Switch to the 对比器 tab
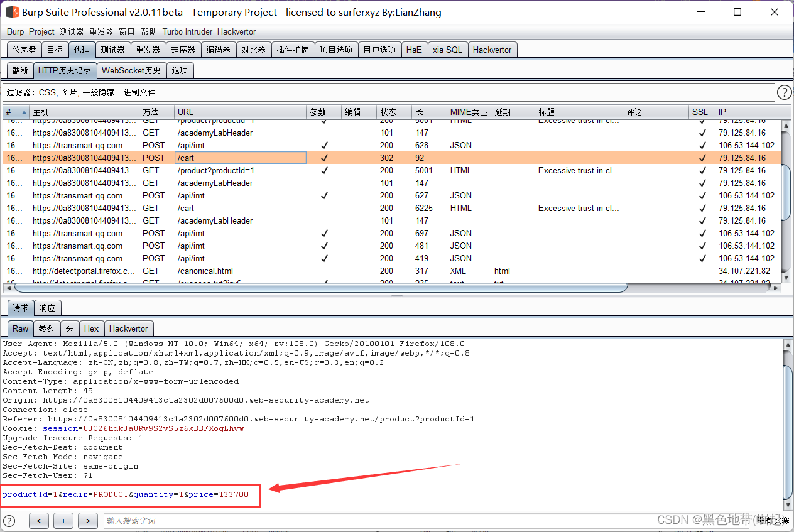 [253, 50]
